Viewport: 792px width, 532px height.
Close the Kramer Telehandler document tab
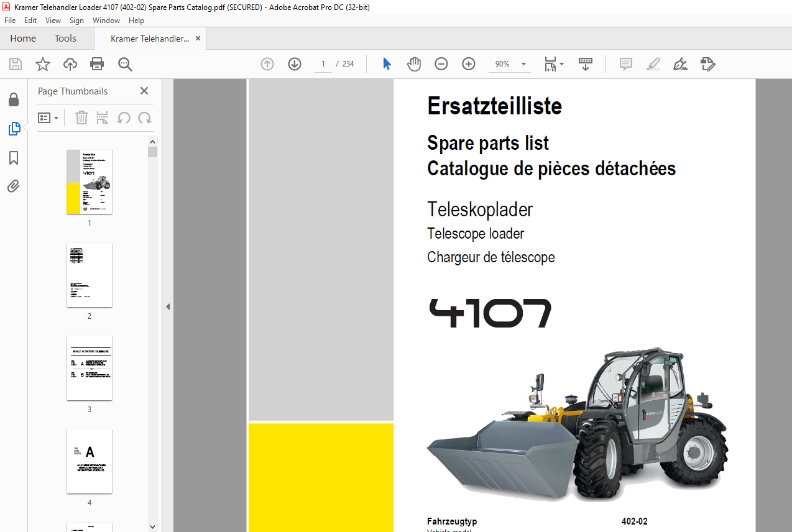coord(198,39)
